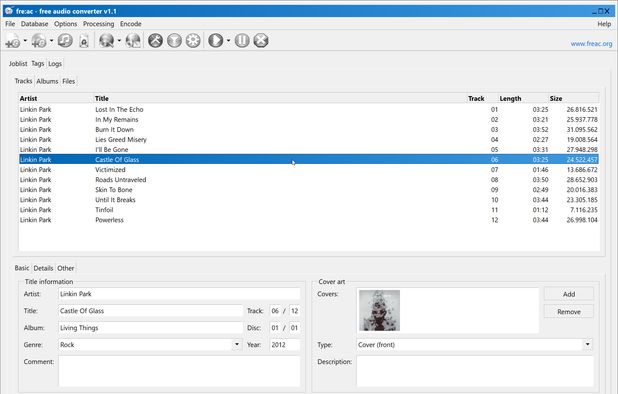The width and height of the screenshot is (618, 394).
Task: Click the music note remove-track icon
Action: click(x=65, y=41)
